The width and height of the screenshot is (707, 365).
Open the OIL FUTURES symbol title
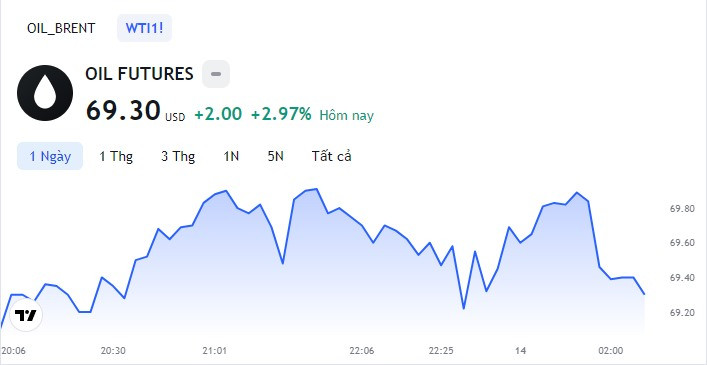[139, 74]
